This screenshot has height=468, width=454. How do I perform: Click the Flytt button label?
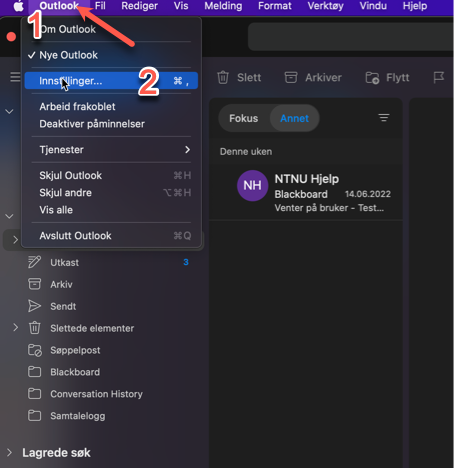[x=398, y=78]
